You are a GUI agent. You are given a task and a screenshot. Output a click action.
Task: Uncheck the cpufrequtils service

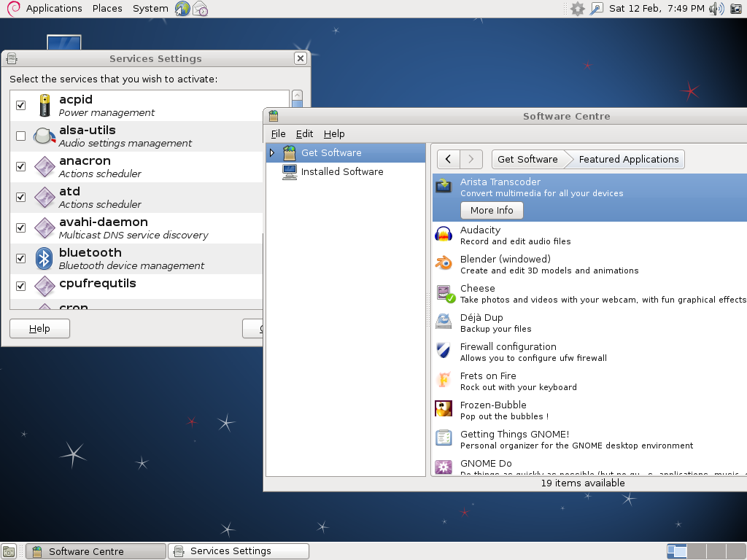(x=20, y=286)
